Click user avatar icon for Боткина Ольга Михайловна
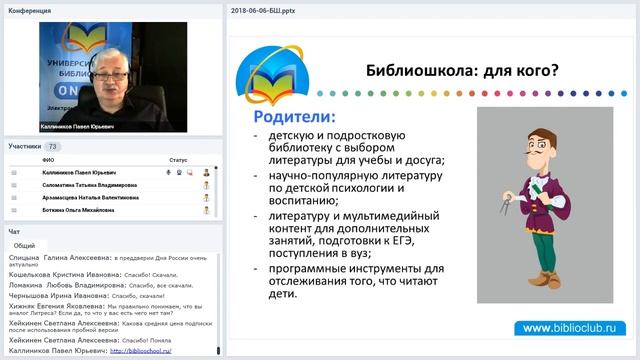Viewport: 640px width, 360px height. click(x=207, y=210)
